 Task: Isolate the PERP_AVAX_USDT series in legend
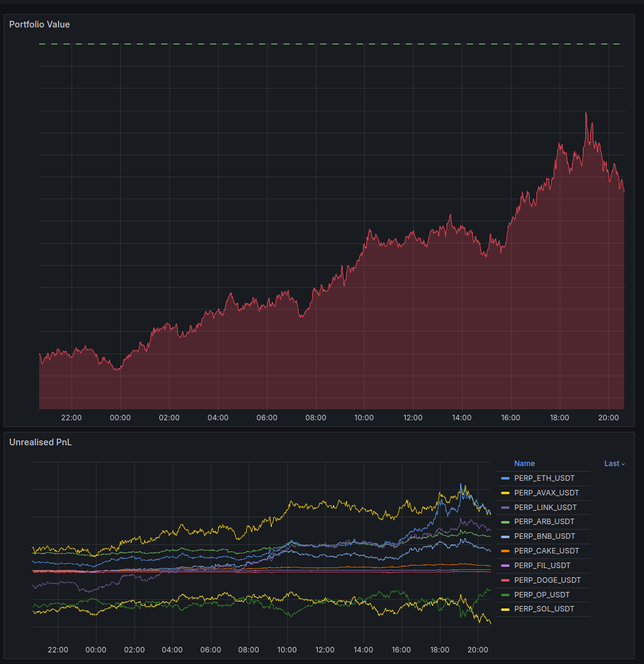tap(546, 493)
